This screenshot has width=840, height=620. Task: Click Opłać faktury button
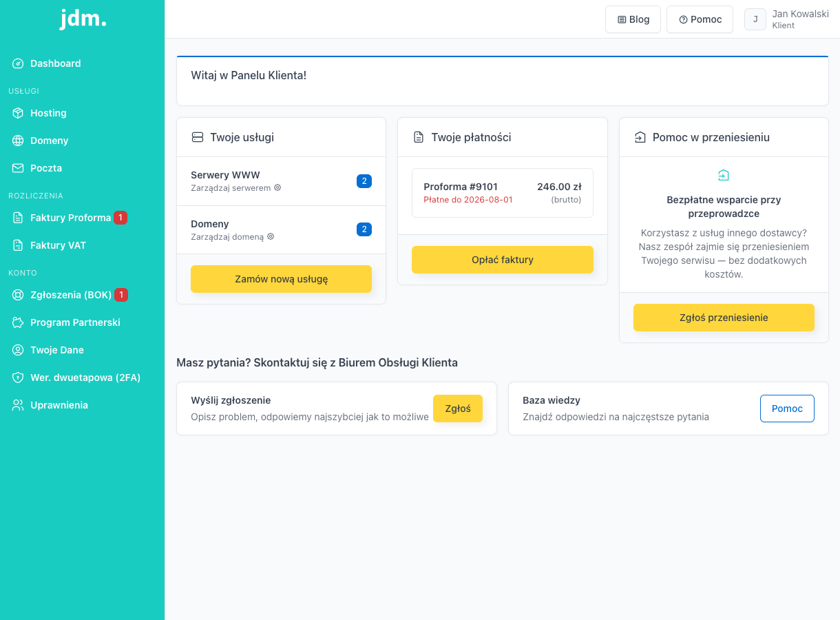click(503, 260)
